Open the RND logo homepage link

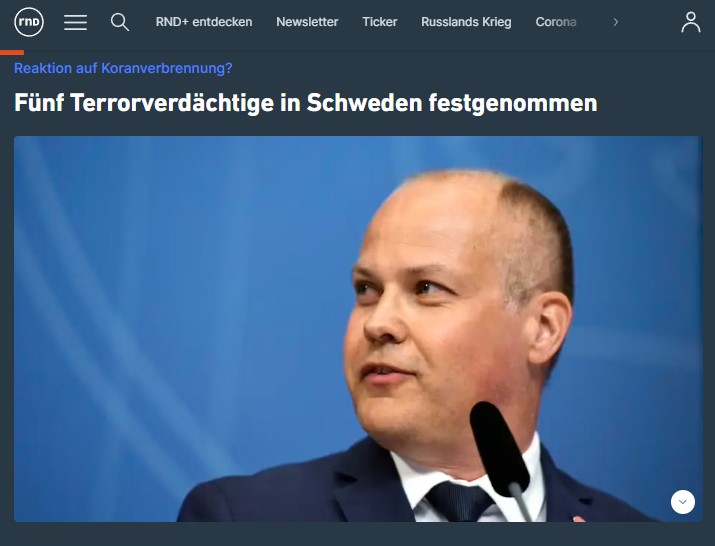click(29, 22)
